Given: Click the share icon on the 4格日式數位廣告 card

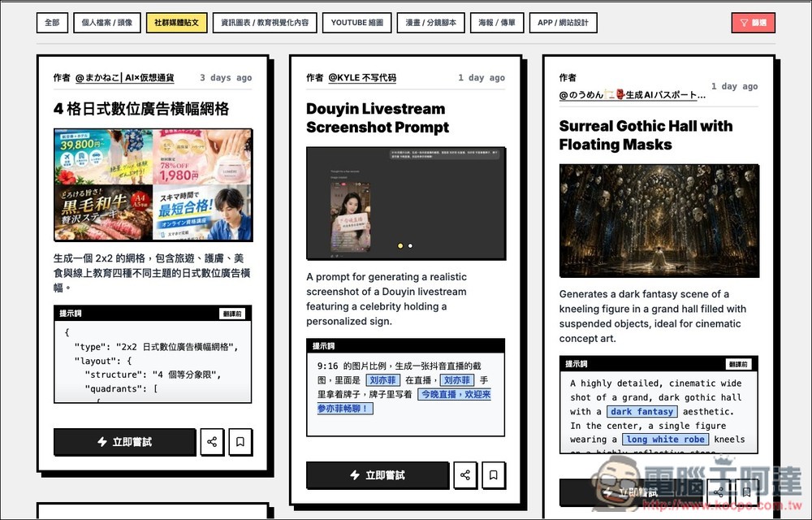Looking at the screenshot, I should pyautogui.click(x=212, y=442).
